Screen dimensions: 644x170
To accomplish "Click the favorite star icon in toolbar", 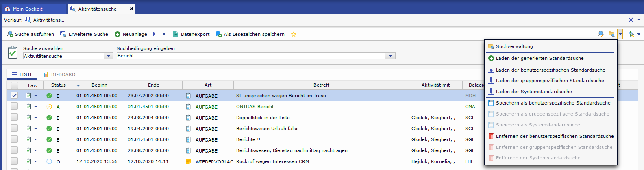I will pos(294,35).
